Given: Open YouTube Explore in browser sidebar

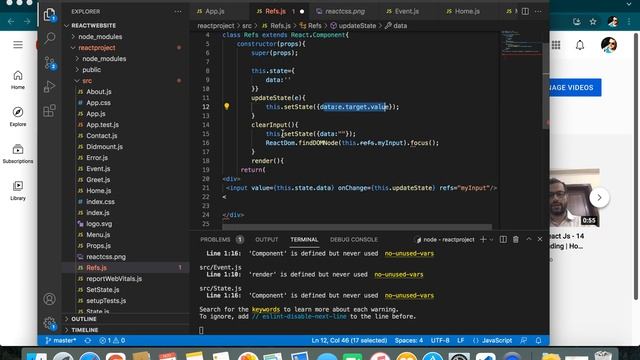Looking at the screenshot, I should (18, 116).
